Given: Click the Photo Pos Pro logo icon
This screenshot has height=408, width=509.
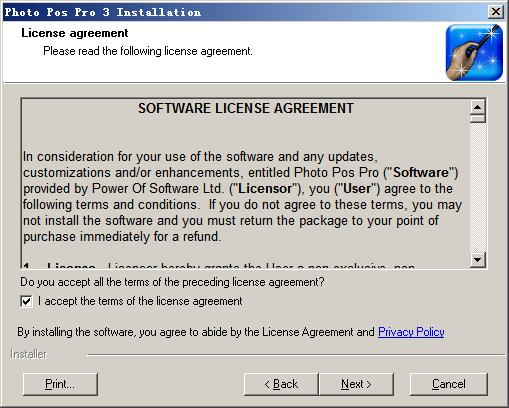Looking at the screenshot, I should [474, 52].
